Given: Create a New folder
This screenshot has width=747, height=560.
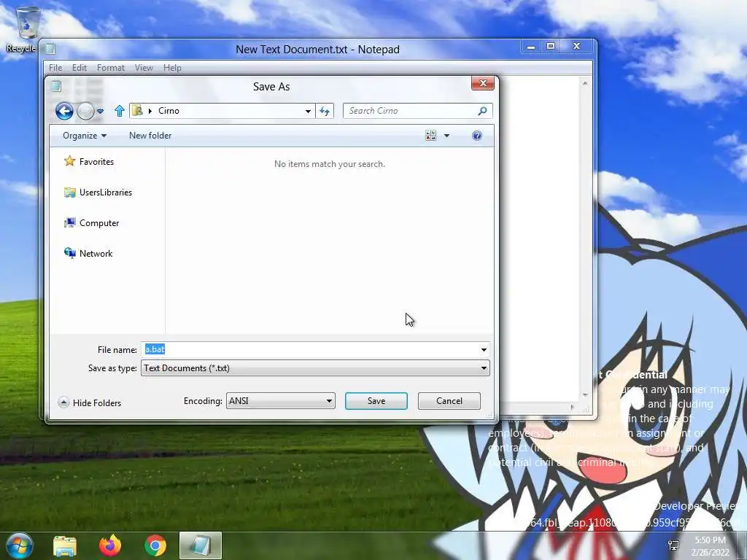Looking at the screenshot, I should [150, 136].
